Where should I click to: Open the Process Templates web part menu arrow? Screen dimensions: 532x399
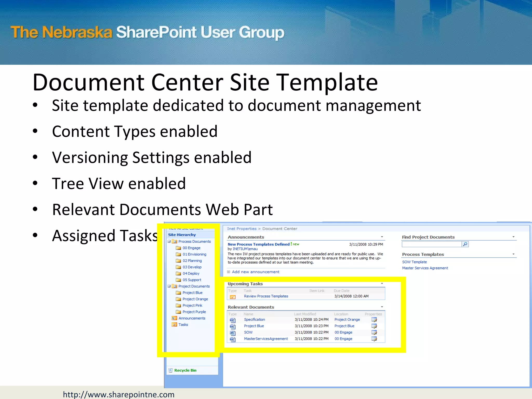coord(513,254)
